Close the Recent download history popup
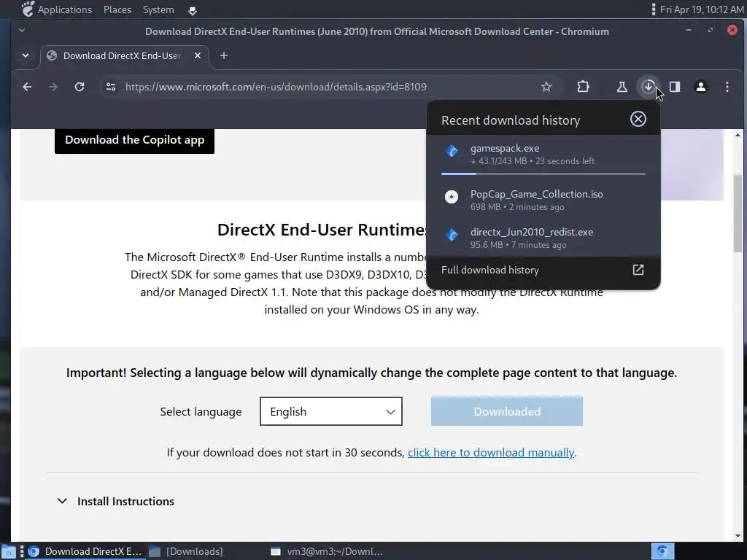The height and width of the screenshot is (560, 747). (x=638, y=119)
